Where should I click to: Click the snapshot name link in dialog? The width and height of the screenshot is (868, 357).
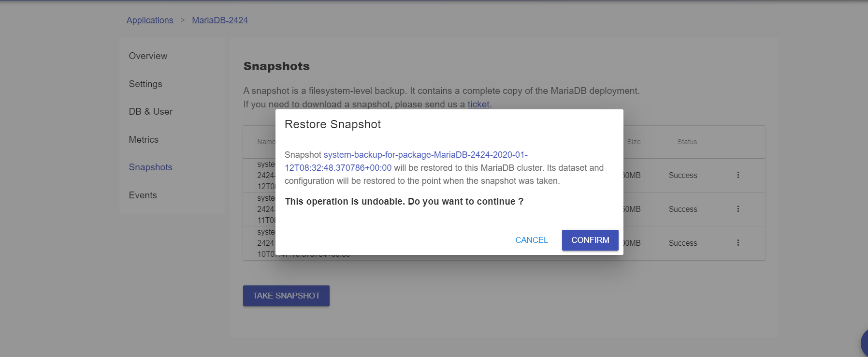[406, 161]
